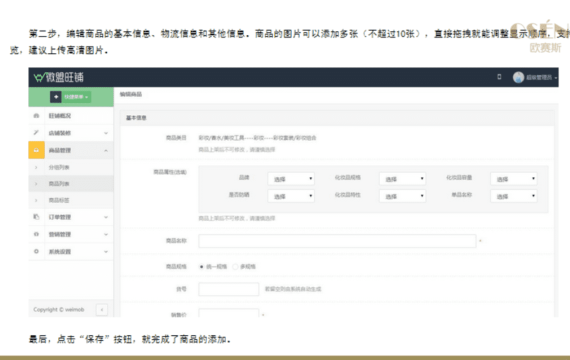Open the 旺铺概况 sidebar menu item
Screen dimensions: 570x360
(71, 116)
